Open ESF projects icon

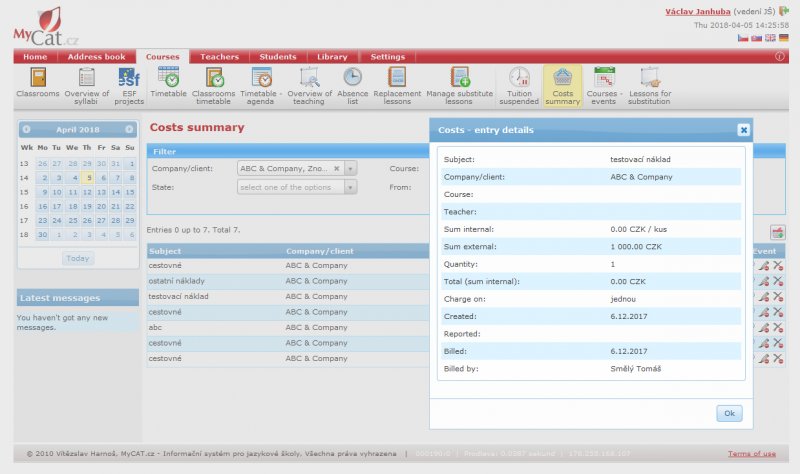pos(129,78)
